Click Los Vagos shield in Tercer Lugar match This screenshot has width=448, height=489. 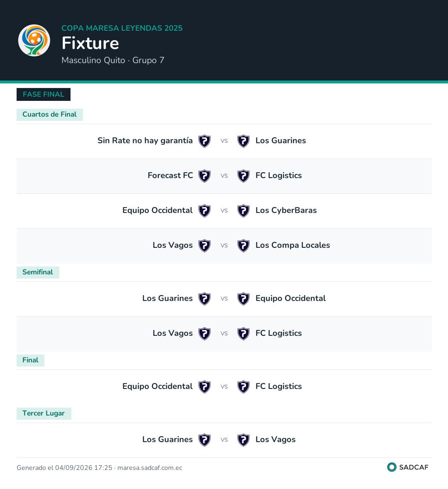243,440
